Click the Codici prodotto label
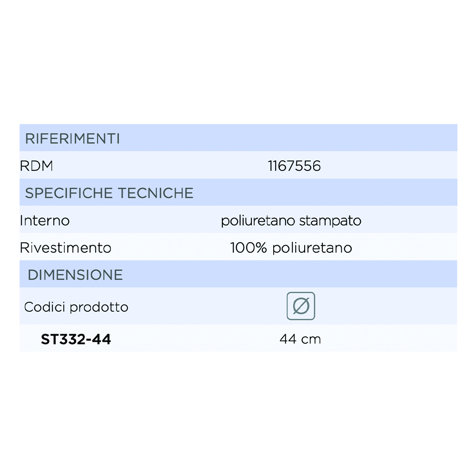 coord(76,307)
